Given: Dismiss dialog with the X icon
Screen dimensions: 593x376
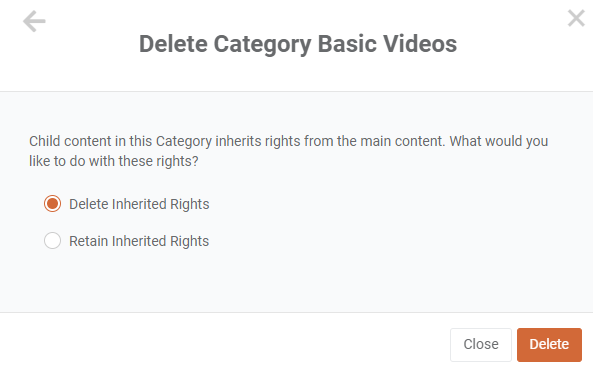Looking at the screenshot, I should 576,18.
